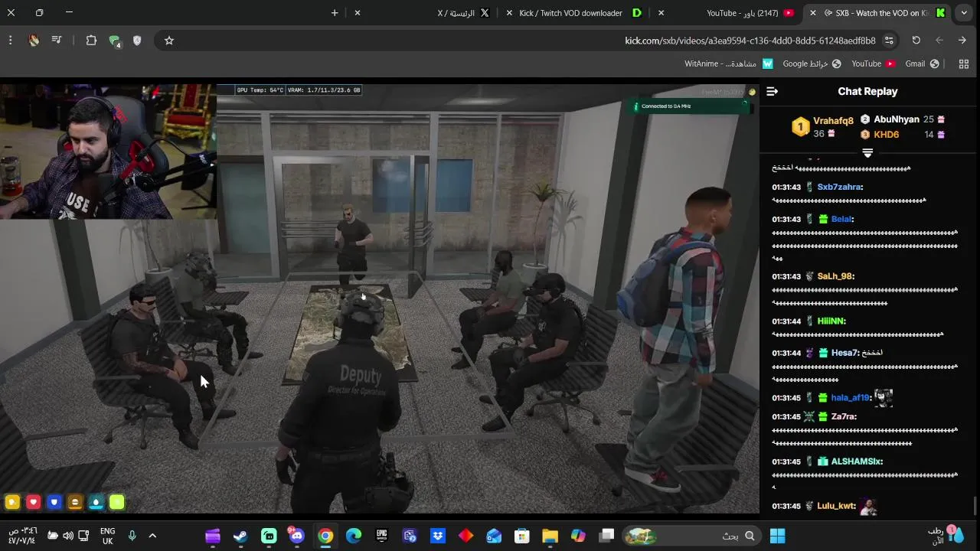Screen dimensions: 980x551
Task: Open Windows Start menu
Action: click(777, 536)
